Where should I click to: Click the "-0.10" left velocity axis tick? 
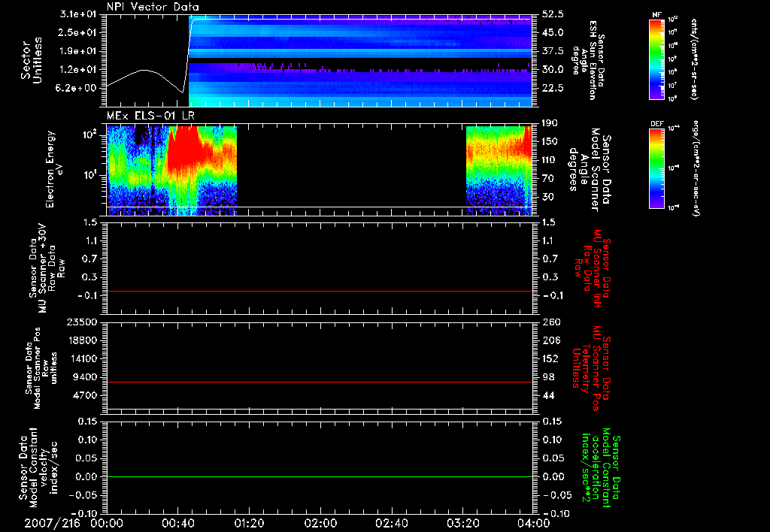(x=82, y=513)
